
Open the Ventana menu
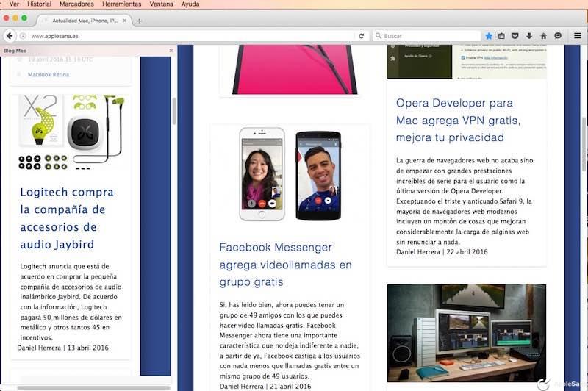tap(161, 4)
